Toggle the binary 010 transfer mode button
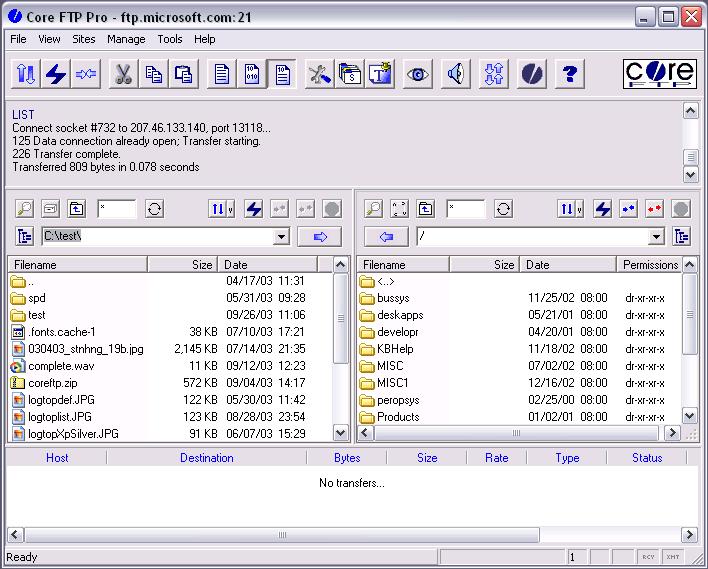Screen dimensions: 708x569 [253, 74]
